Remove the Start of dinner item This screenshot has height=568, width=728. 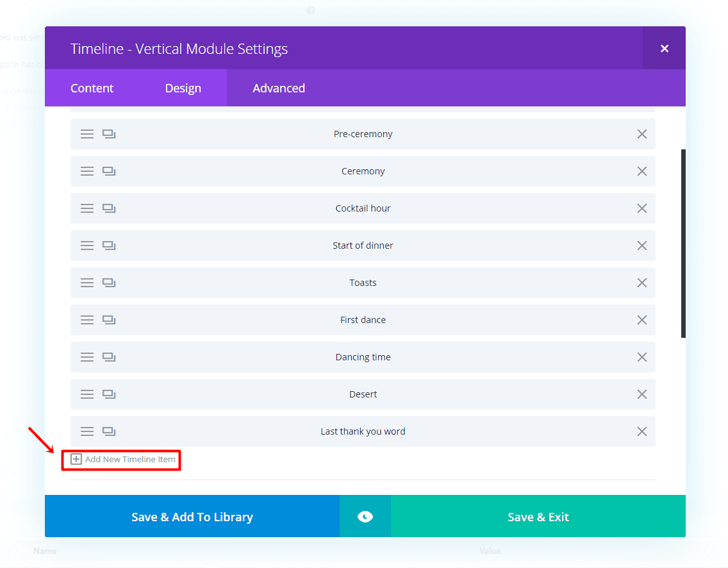coord(641,246)
